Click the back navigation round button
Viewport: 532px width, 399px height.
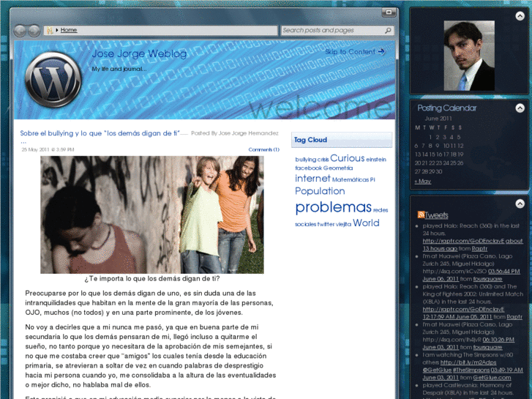tap(20, 31)
